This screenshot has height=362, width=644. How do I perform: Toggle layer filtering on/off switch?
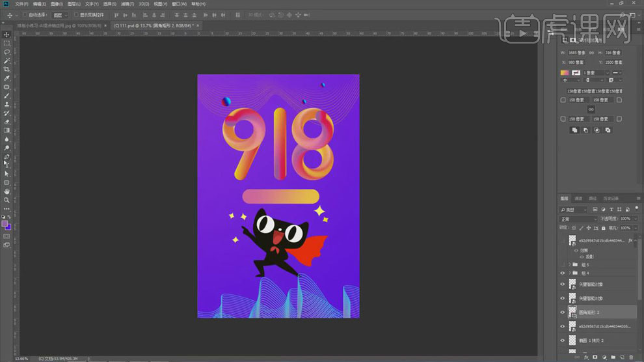pyautogui.click(x=637, y=209)
